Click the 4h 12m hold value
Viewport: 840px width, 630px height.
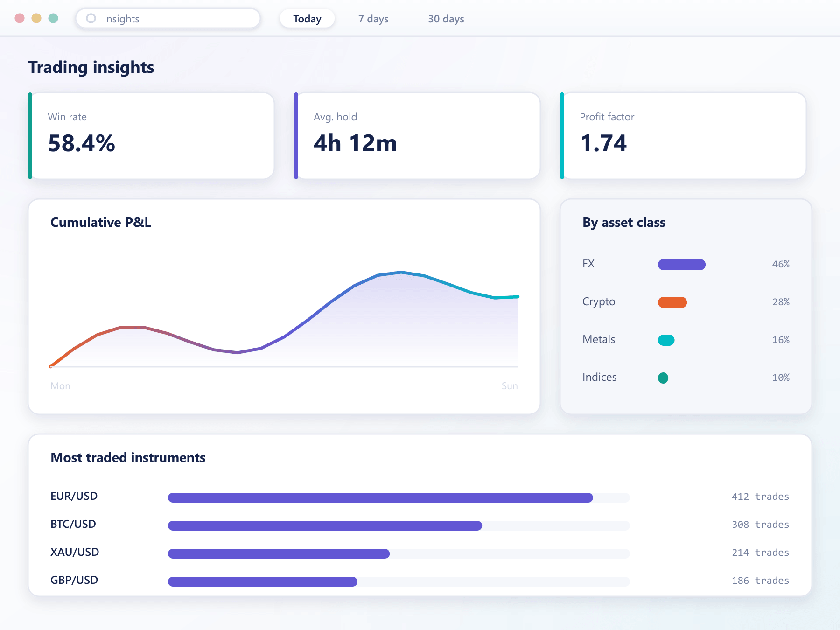click(355, 143)
